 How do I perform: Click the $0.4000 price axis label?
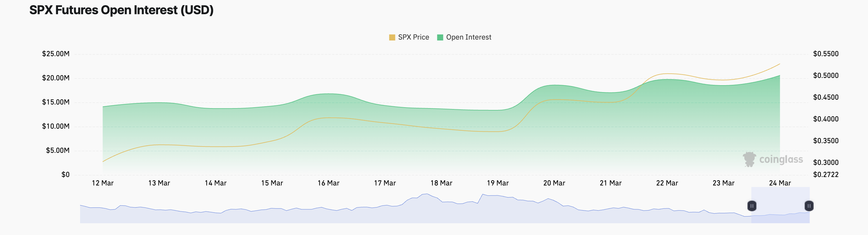[x=826, y=119]
